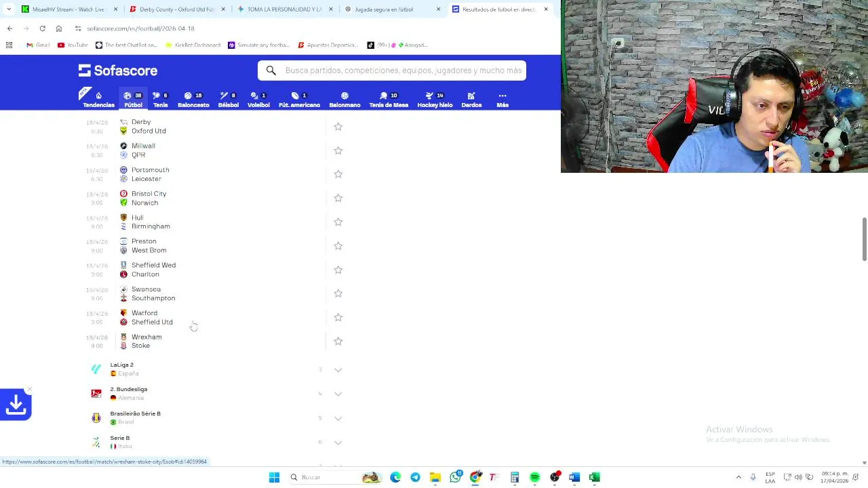The width and height of the screenshot is (868, 488).
Task: Open the Serie B Italia league
Action: 120,438
